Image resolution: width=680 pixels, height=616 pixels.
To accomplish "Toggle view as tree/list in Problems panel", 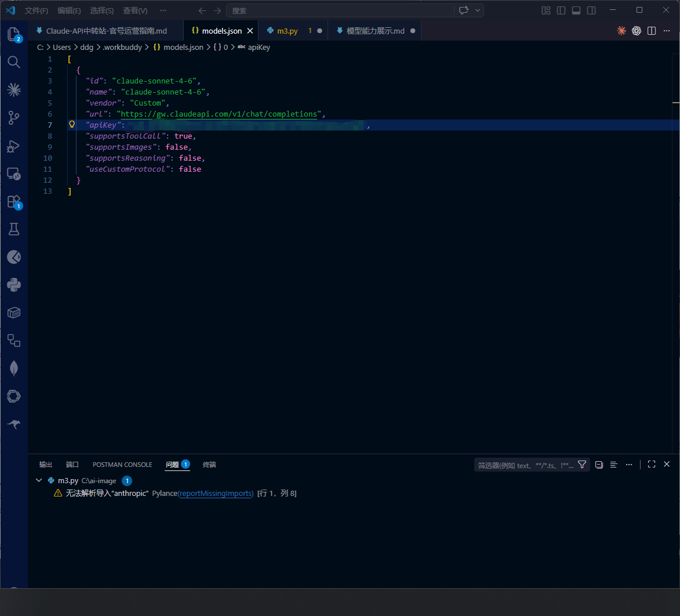I will pos(614,465).
